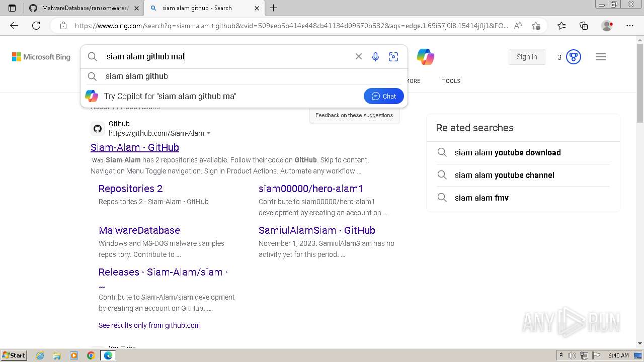Viewport: 644px width, 362px height.
Task: Close the siam alam github search tab
Action: click(x=257, y=8)
